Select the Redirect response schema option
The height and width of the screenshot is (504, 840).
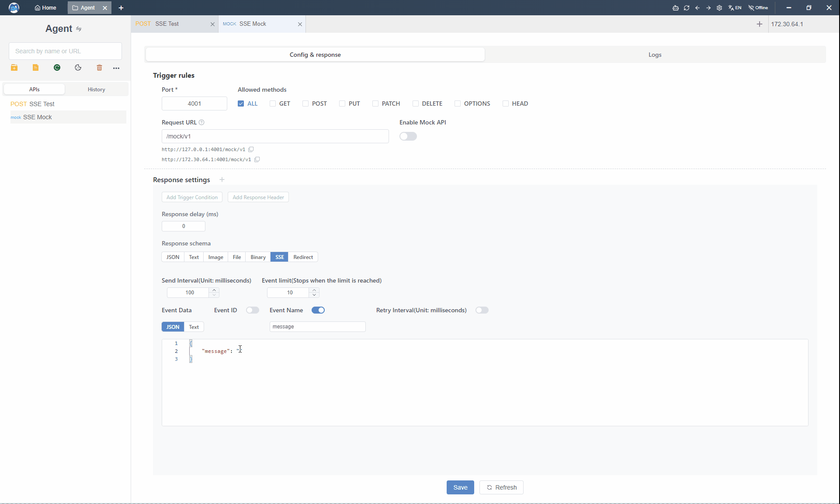(x=303, y=257)
